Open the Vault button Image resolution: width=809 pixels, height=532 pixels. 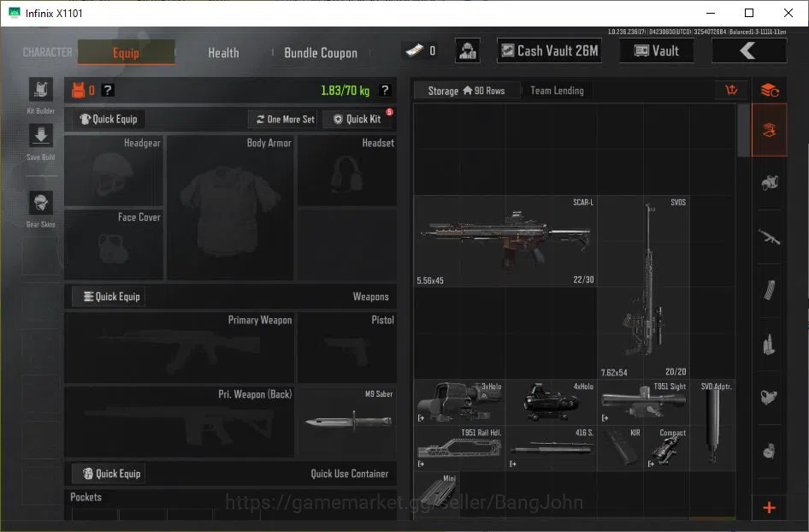coord(656,50)
